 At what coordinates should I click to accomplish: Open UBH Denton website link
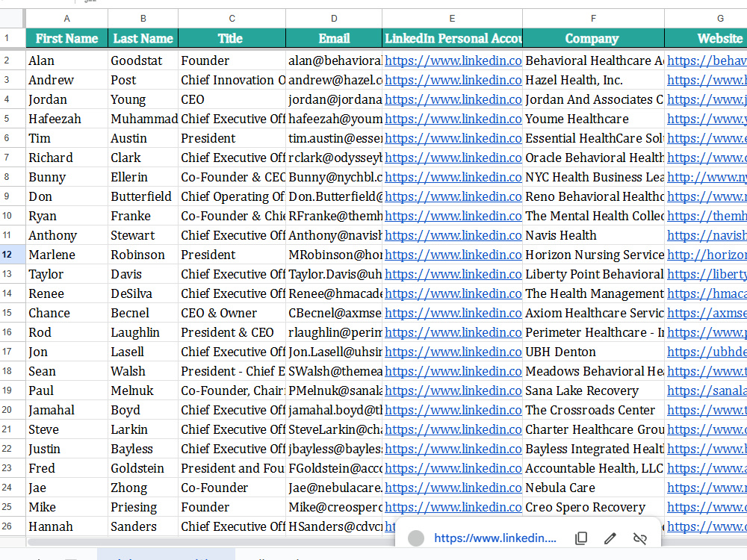click(707, 352)
